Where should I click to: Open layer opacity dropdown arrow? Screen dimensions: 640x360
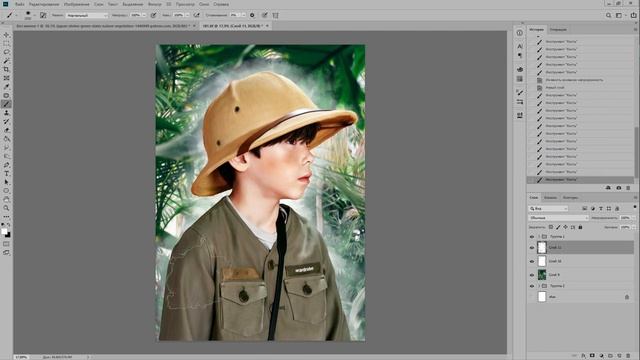coord(633,218)
